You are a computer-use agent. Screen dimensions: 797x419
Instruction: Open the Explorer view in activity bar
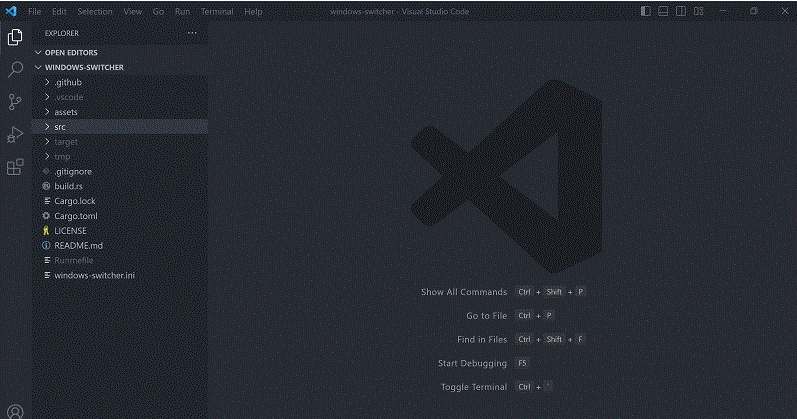click(15, 37)
